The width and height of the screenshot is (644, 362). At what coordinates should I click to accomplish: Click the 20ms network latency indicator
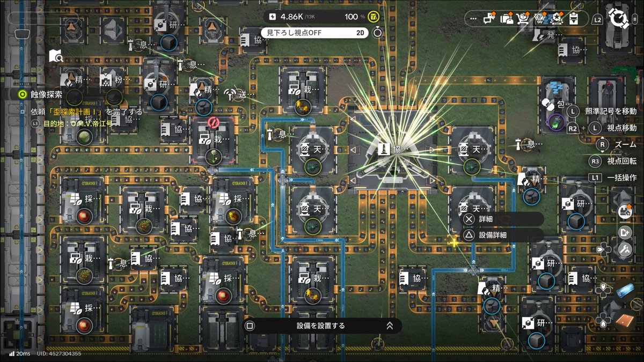[19, 353]
